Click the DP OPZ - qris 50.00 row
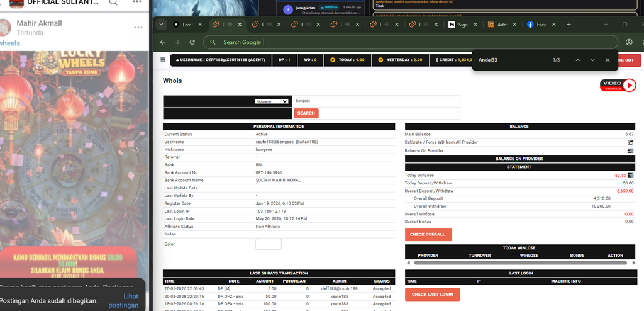Viewport: 644px width, 311px height. click(279, 296)
